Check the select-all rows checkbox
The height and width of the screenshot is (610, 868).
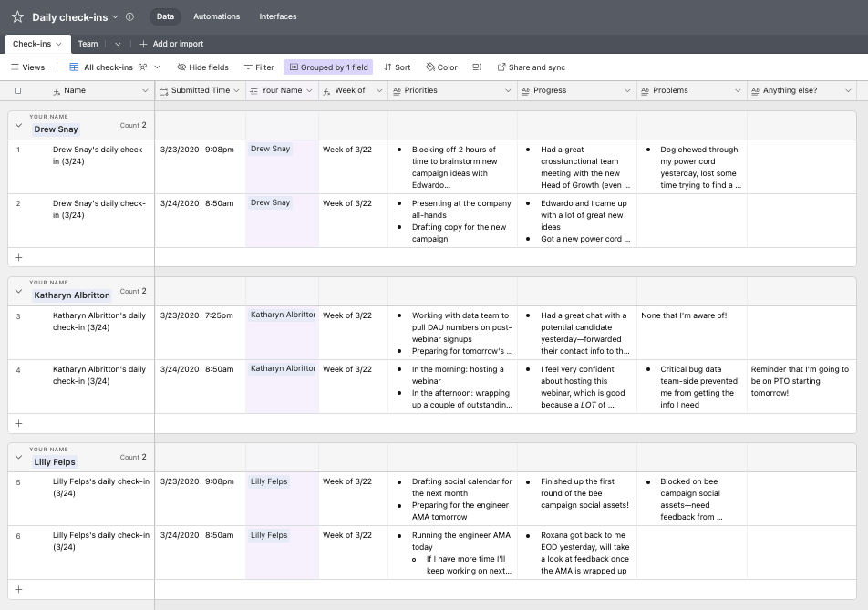point(17,91)
